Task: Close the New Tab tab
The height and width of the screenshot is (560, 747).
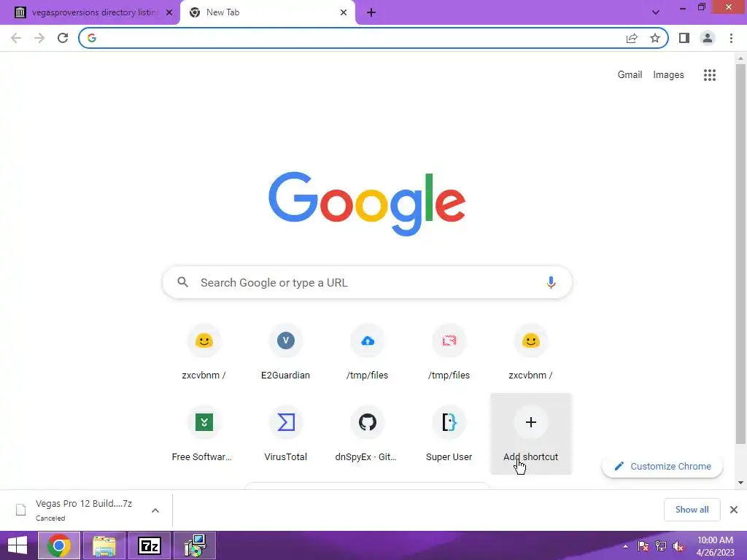Action: point(344,13)
